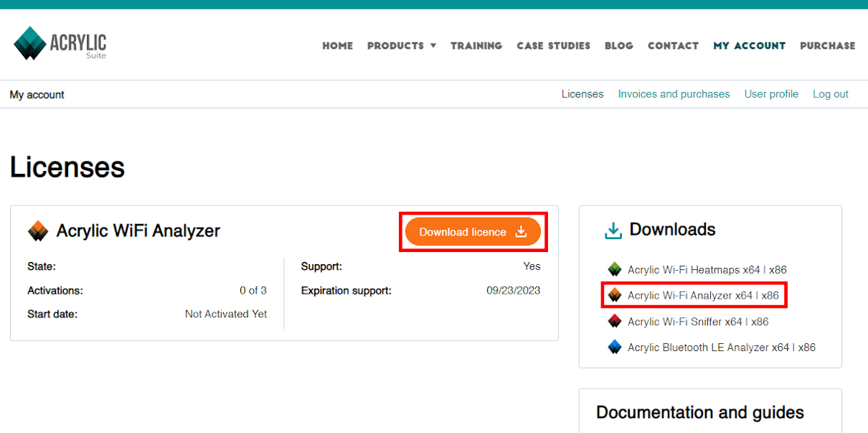Image resolution: width=868 pixels, height=433 pixels.
Task: Click the orange Wi-Fi Analyzer download icon
Action: [x=614, y=296]
